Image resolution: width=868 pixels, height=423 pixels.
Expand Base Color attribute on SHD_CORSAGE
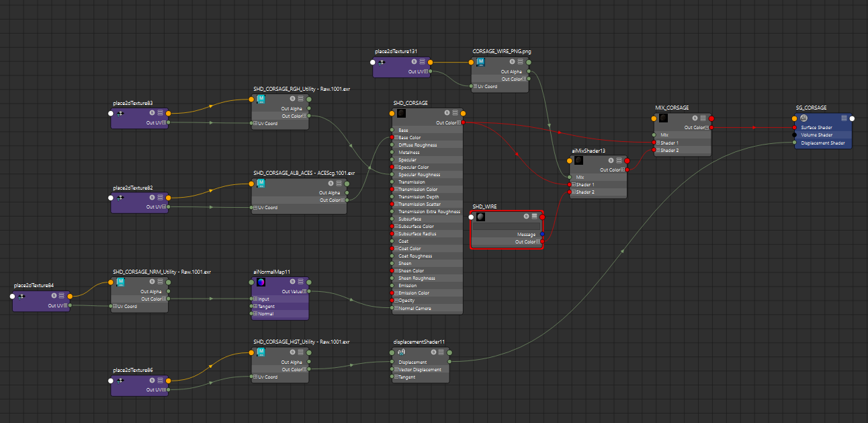[396, 137]
